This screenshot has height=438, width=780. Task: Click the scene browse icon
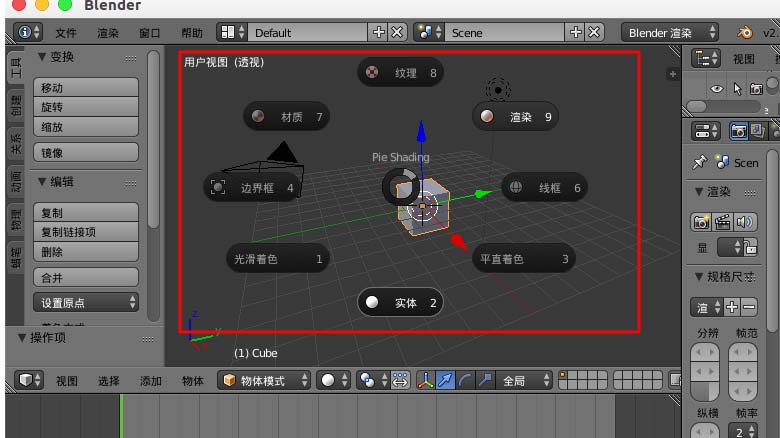(x=429, y=32)
